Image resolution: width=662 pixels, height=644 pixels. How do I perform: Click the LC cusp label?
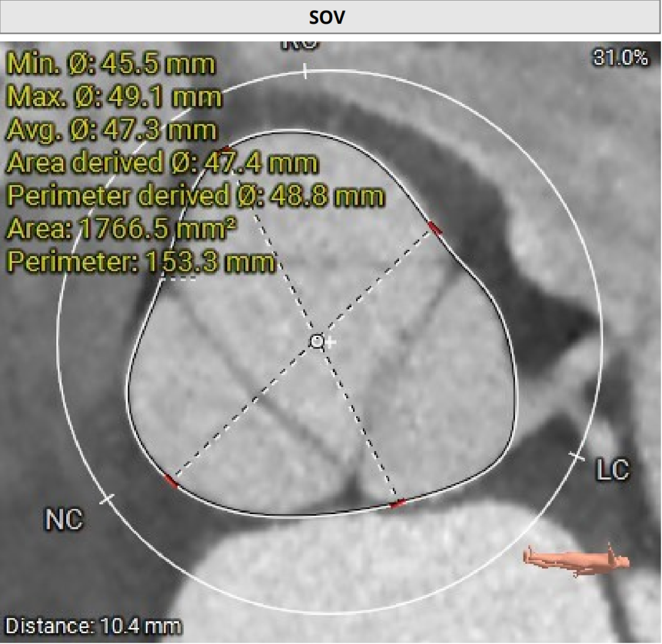point(612,470)
